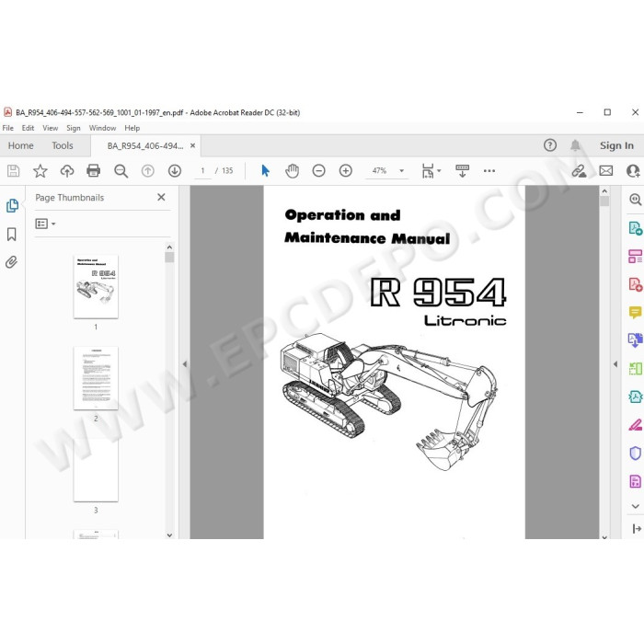Select the arrow selection tool
The image size is (644, 644).
tap(265, 170)
